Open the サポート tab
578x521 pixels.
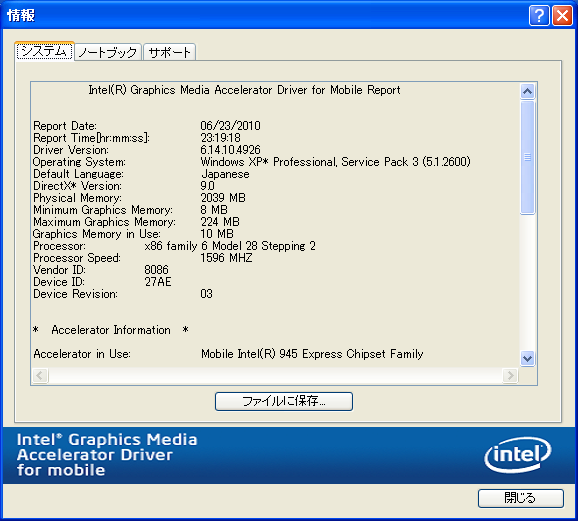point(170,52)
